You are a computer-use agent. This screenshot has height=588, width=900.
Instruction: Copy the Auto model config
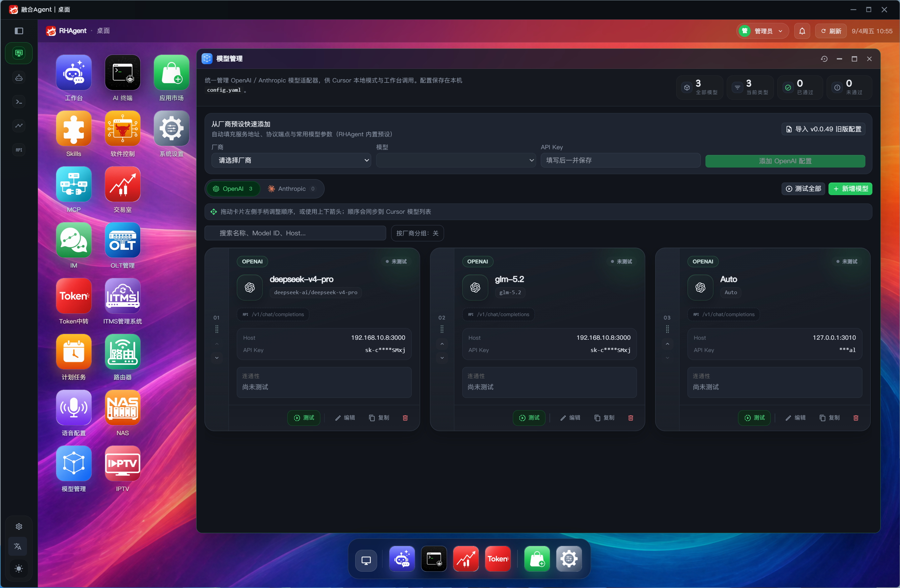(x=829, y=418)
